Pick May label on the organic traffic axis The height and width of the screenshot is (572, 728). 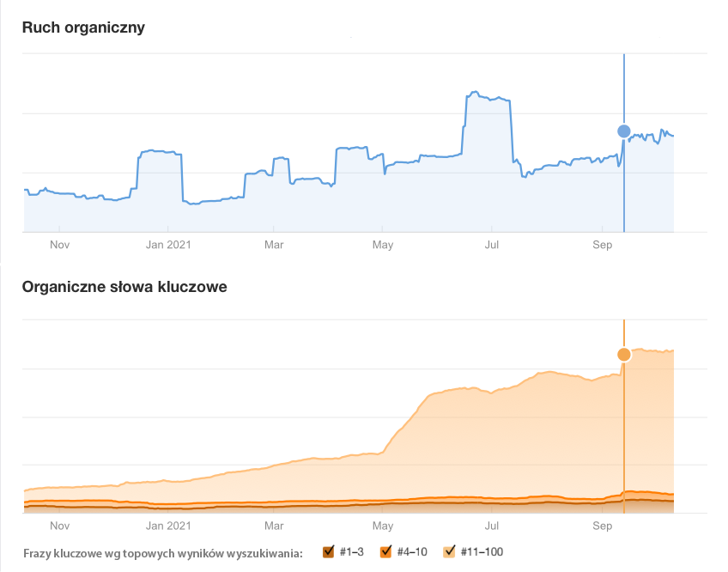(x=383, y=245)
